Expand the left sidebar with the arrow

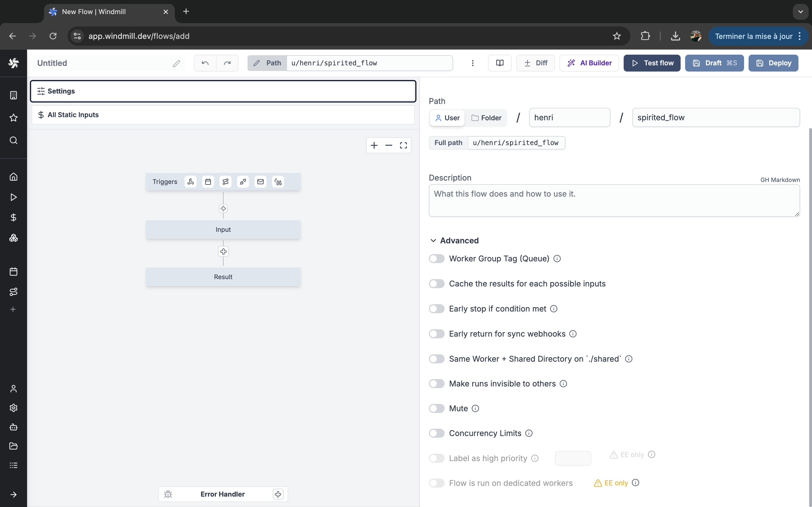[14, 495]
